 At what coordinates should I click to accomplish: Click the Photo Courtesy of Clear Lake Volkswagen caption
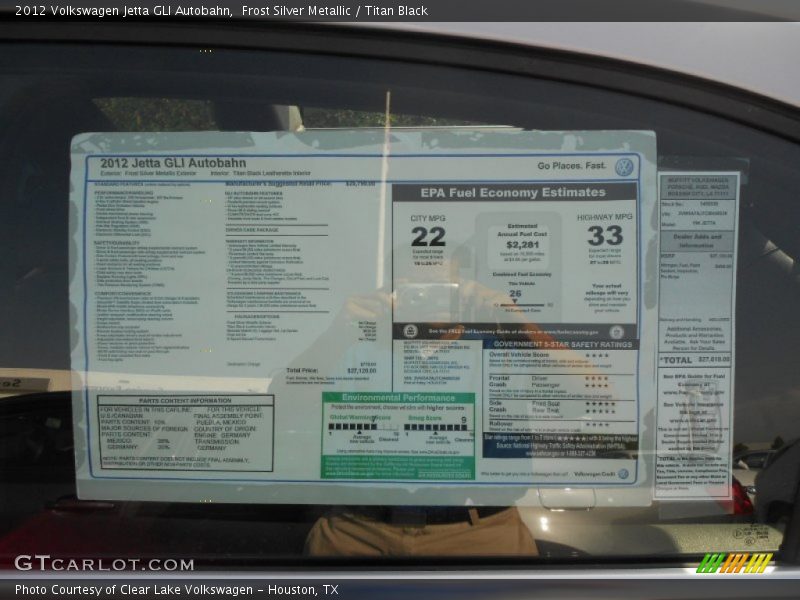177,590
